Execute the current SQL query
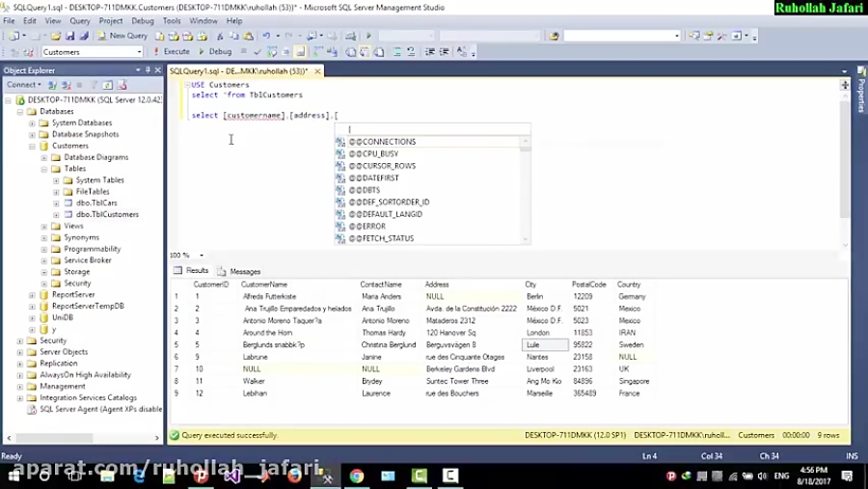This screenshot has width=868, height=489. 172,52
